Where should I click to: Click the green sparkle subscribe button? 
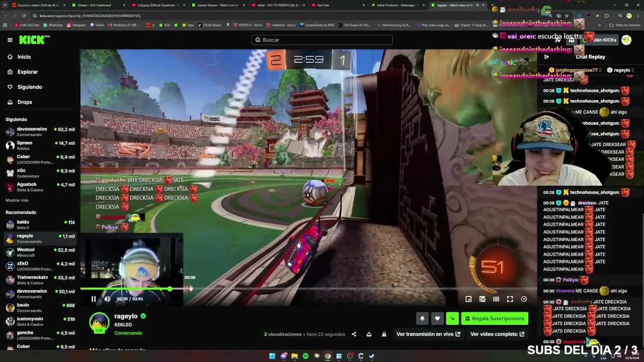click(x=452, y=318)
